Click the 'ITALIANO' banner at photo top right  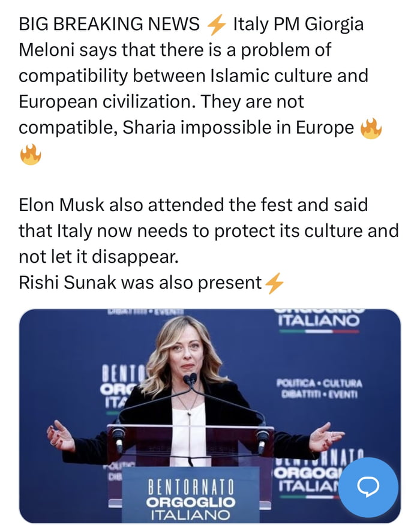[319, 321]
